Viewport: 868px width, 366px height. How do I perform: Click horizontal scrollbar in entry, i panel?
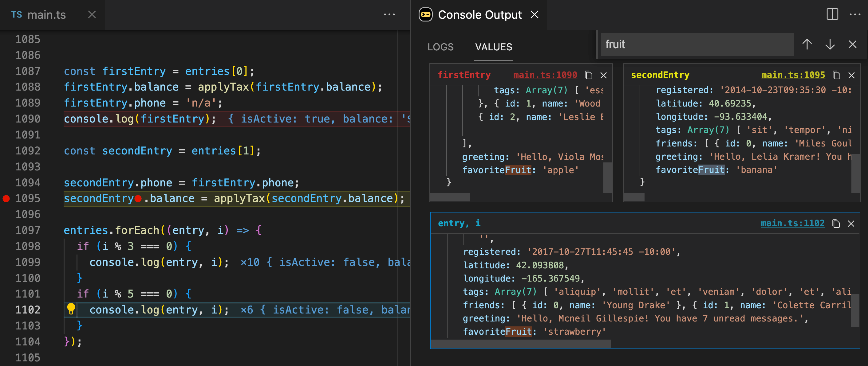point(521,344)
